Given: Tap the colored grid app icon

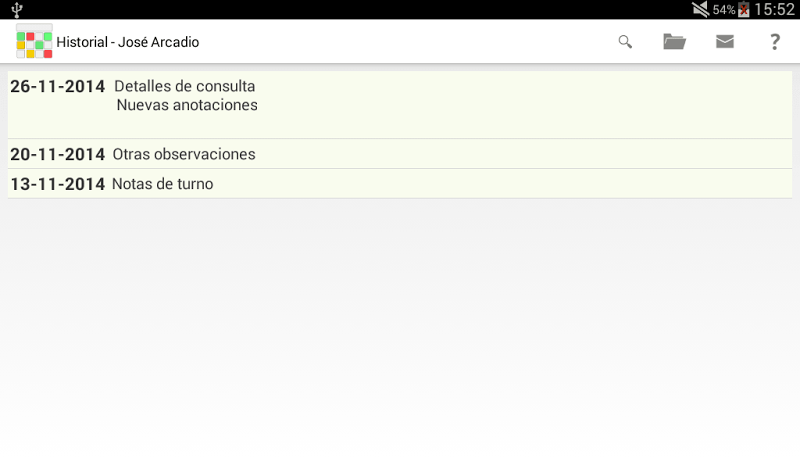Looking at the screenshot, I should pyautogui.click(x=34, y=42).
